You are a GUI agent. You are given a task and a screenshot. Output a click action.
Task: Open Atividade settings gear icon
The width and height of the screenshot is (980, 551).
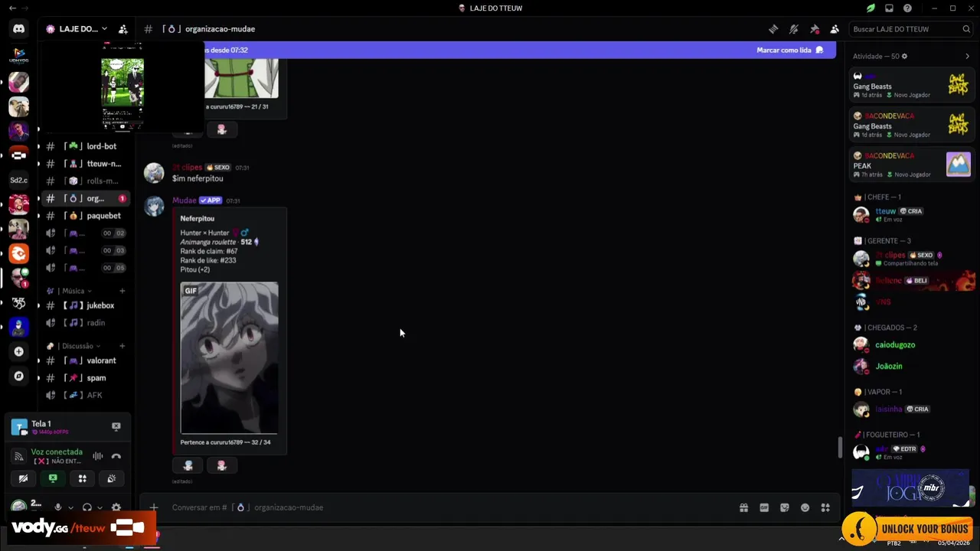click(904, 57)
